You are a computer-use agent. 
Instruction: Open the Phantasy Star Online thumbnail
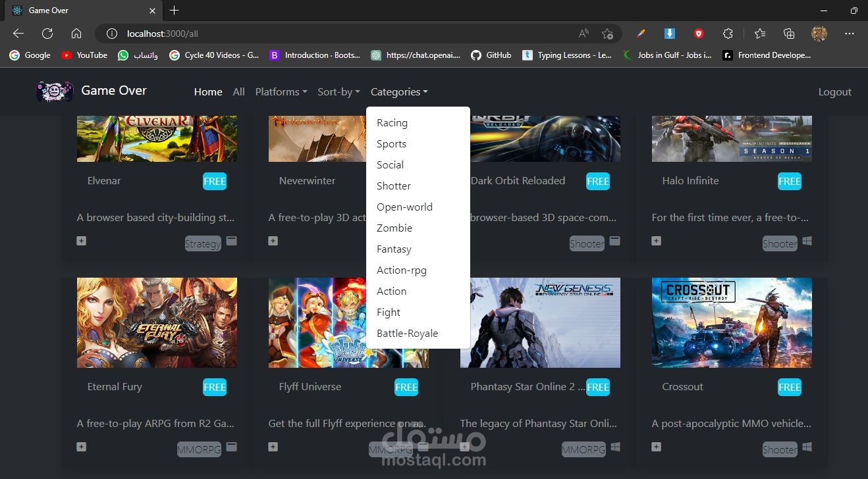[540, 322]
